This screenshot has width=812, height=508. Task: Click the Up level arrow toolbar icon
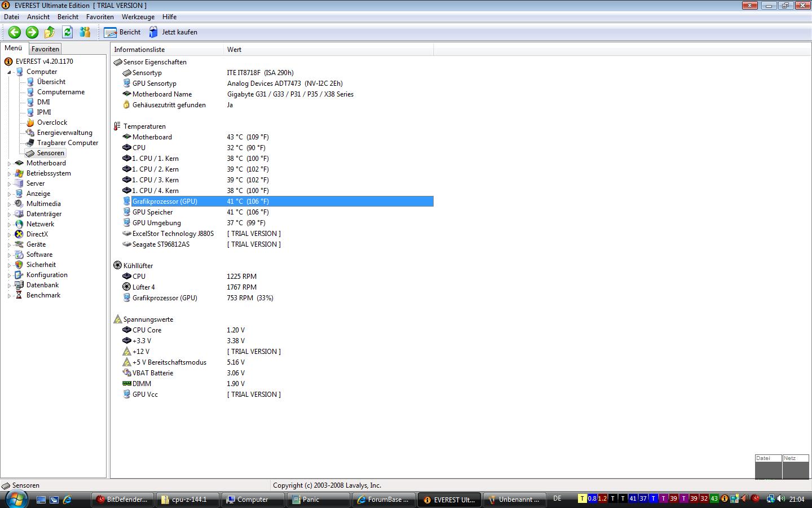(x=50, y=32)
